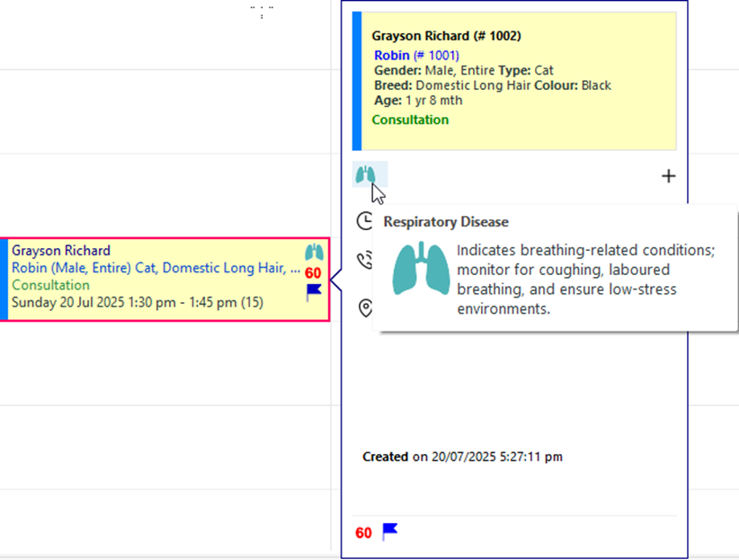Viewport: 739px width, 560px height.
Task: Click the plus icon to add tag
Action: point(668,176)
